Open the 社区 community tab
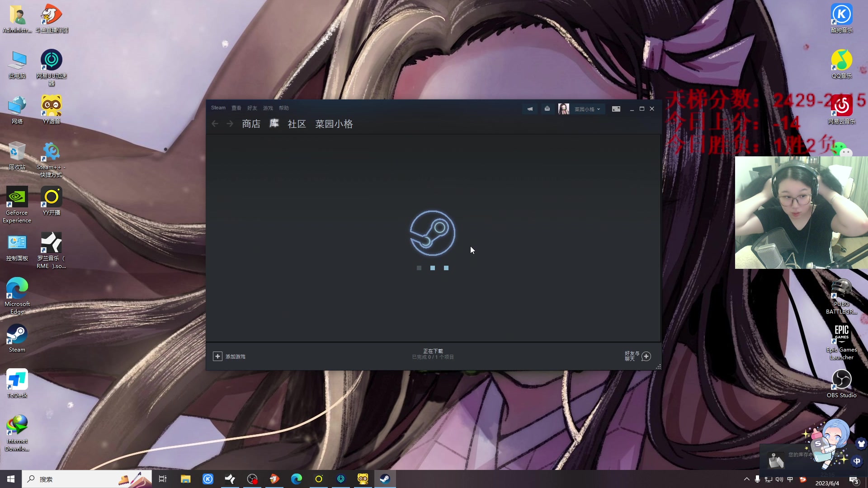 [297, 124]
